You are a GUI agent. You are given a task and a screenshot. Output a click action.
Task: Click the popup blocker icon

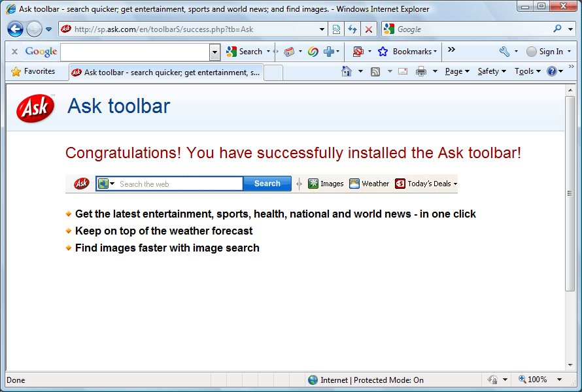coord(358,52)
